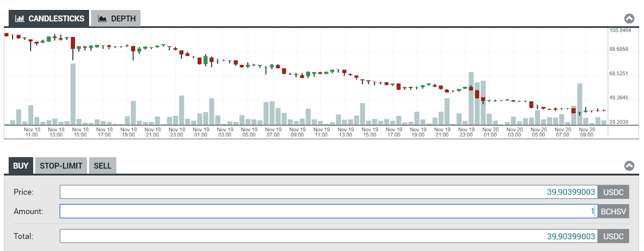Click the 108.8464 price axis label

[620, 31]
